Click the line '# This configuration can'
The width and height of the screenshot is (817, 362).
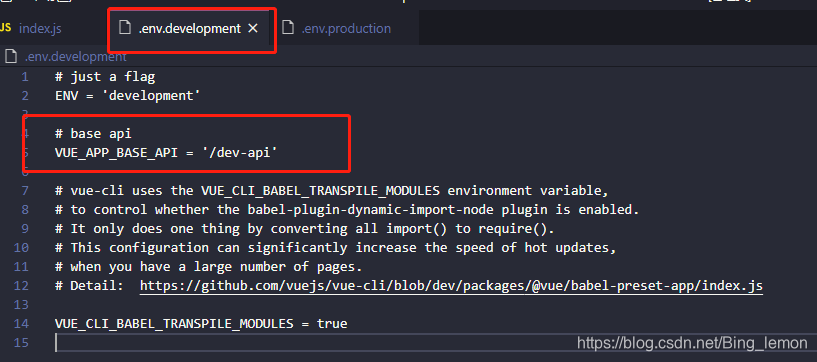point(336,247)
